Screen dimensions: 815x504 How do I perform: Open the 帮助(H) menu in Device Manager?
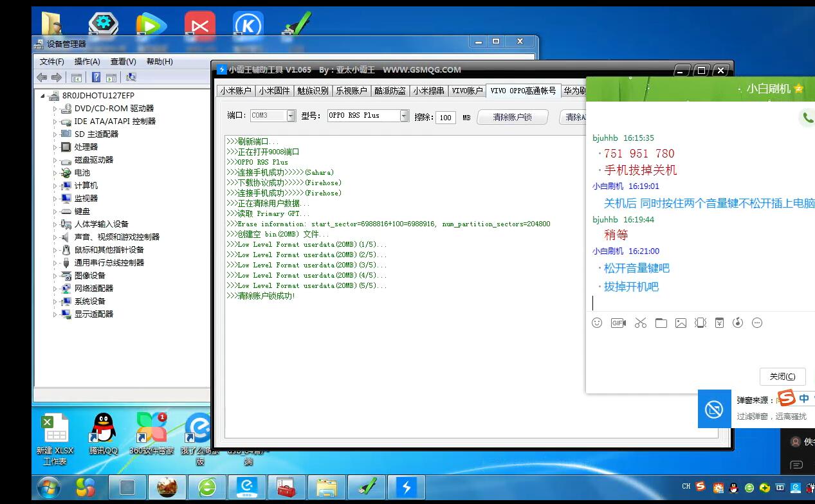click(x=160, y=62)
